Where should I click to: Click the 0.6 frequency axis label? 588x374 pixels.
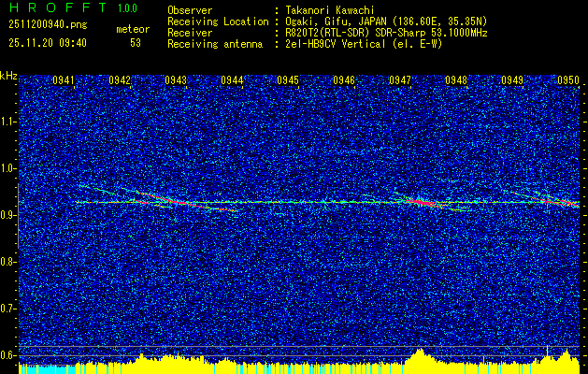click(8, 355)
